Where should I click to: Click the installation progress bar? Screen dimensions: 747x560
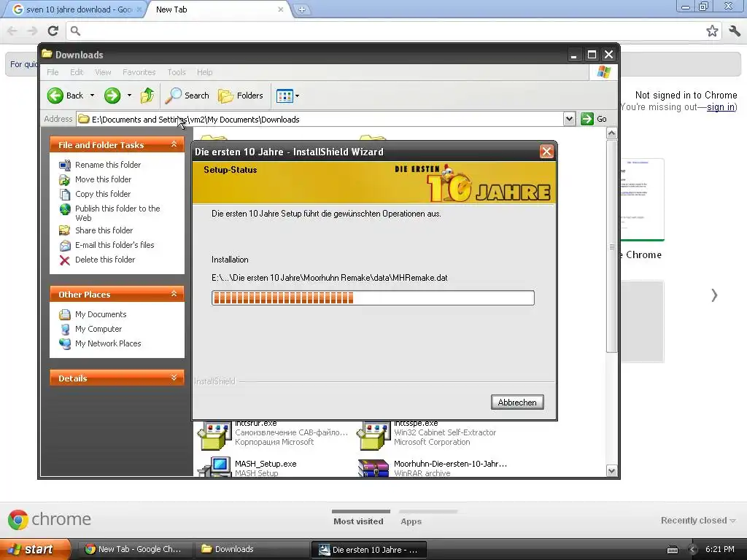373,298
